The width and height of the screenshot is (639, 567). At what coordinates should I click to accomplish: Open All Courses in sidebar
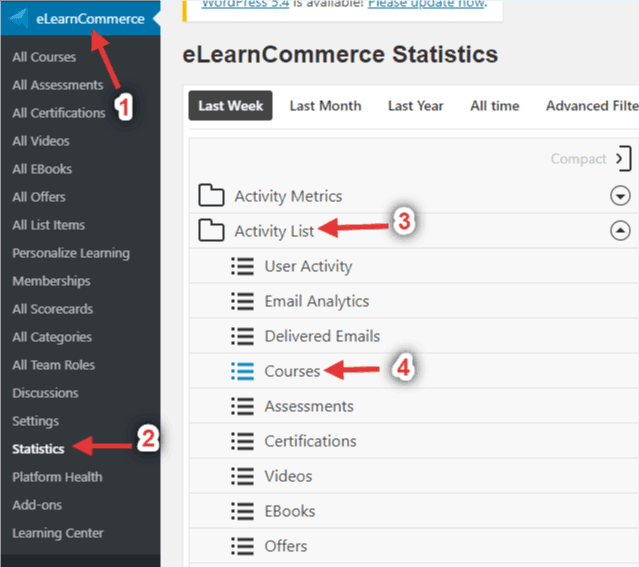pos(44,57)
